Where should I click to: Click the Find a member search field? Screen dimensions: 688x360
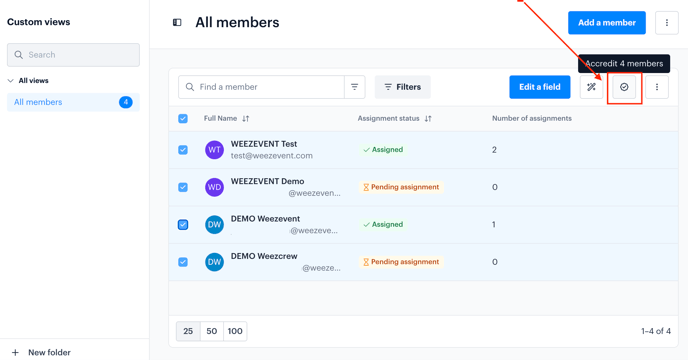pos(262,87)
